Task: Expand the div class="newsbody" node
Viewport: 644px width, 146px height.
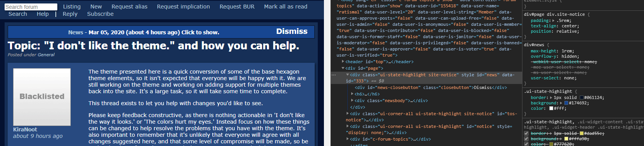Action: point(352,101)
